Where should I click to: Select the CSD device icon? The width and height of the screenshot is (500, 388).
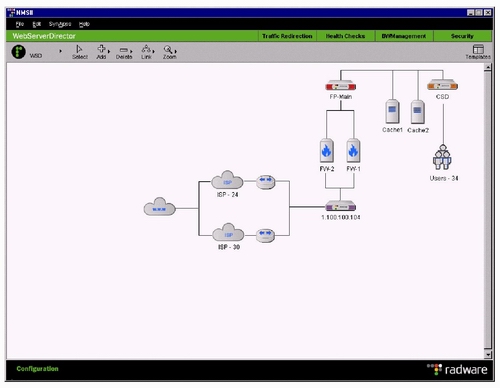pyautogui.click(x=442, y=85)
